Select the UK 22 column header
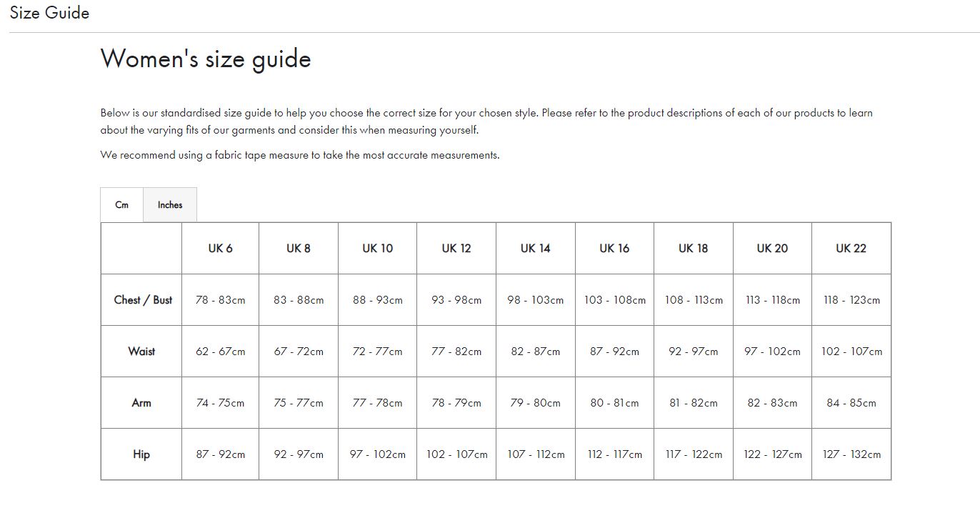 [851, 248]
